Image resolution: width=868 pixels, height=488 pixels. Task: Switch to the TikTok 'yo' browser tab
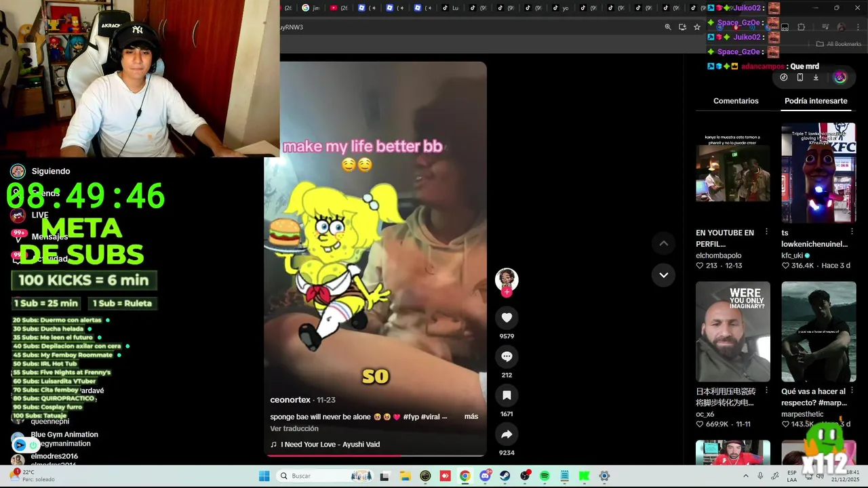pyautogui.click(x=561, y=8)
